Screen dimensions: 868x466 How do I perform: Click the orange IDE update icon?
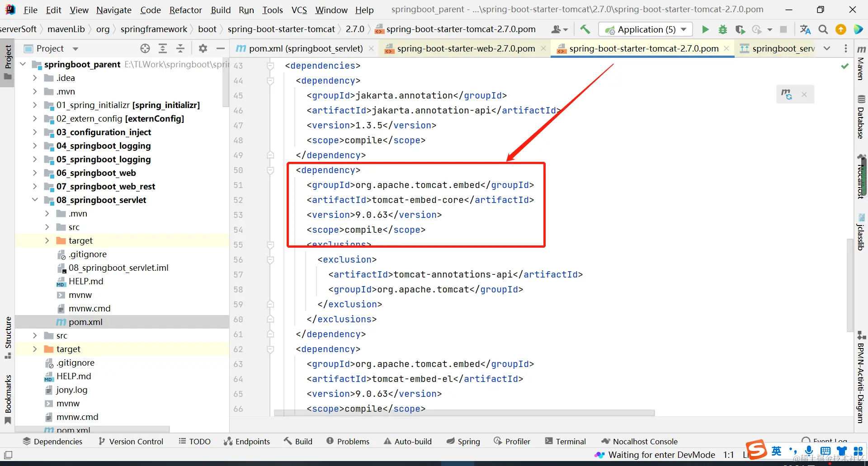click(841, 29)
